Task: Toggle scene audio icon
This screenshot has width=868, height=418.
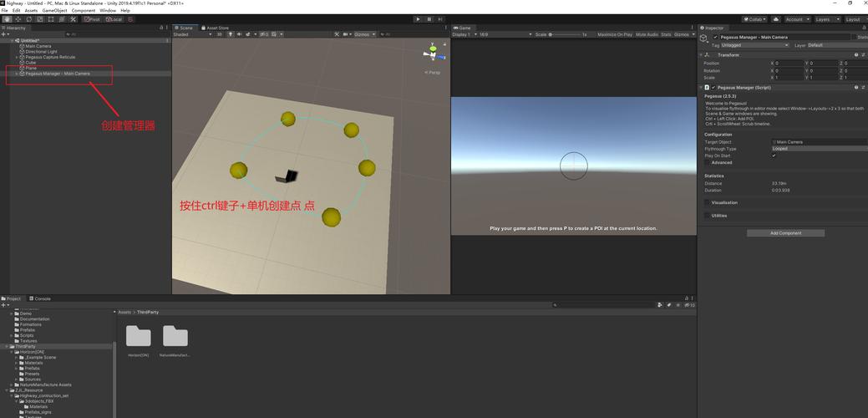Action: point(240,34)
